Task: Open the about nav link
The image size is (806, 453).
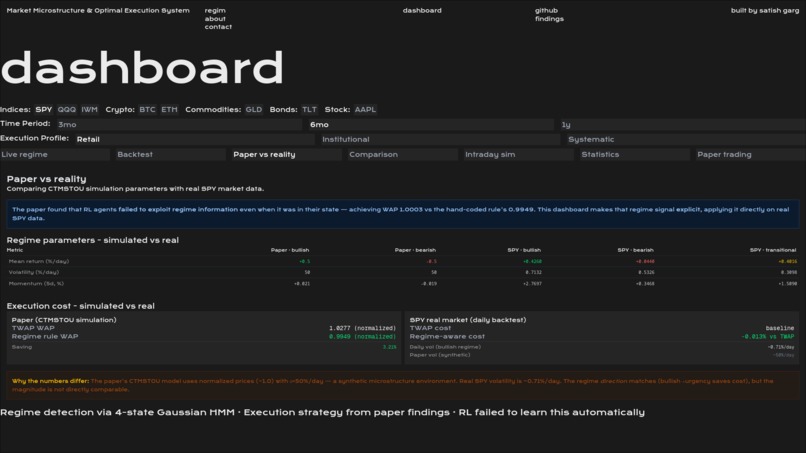Action: coord(215,19)
